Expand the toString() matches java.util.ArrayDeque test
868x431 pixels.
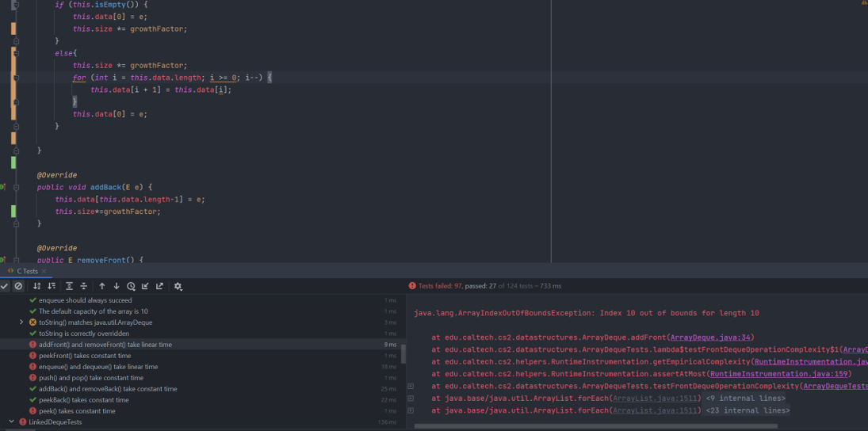tap(21, 322)
